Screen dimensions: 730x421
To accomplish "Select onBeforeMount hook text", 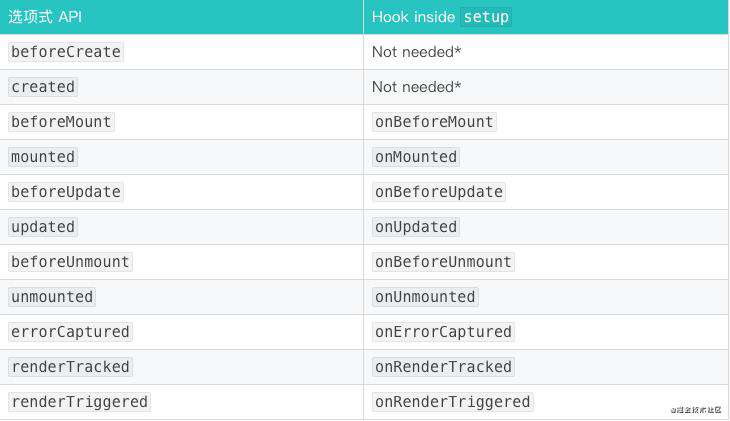I will [434, 122].
